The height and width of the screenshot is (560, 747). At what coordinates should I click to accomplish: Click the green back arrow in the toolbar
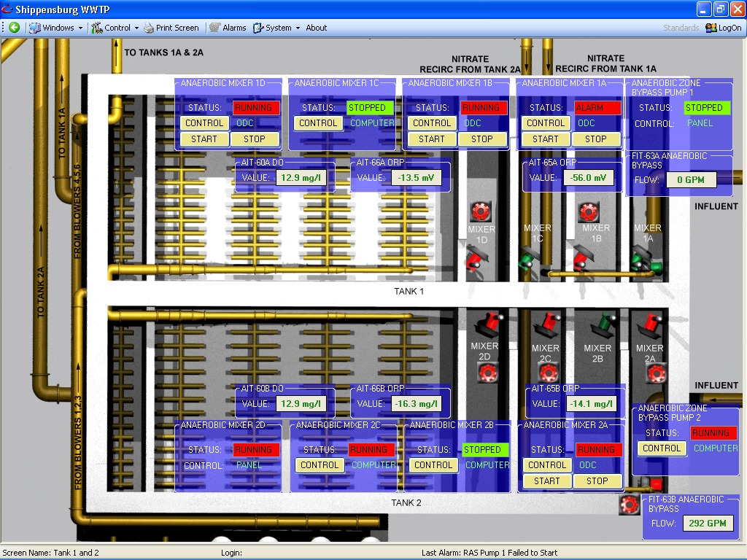click(14, 28)
